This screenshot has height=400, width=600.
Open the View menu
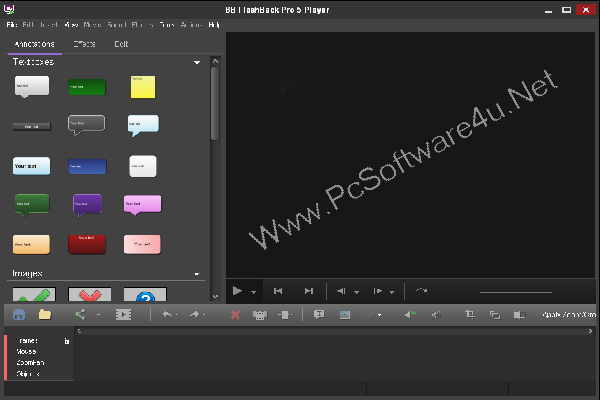pyautogui.click(x=71, y=25)
